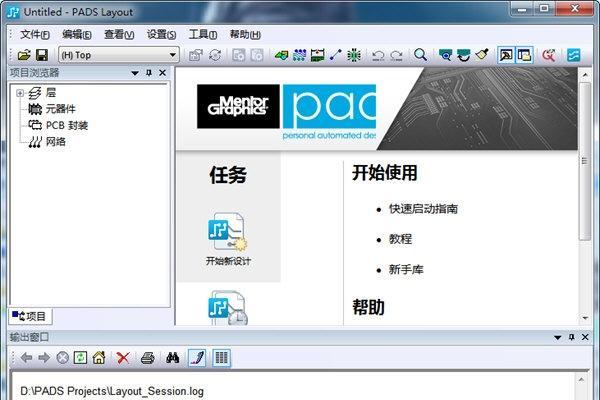Pin the 输出窗口 panel
The width and height of the screenshot is (600, 400).
pos(572,337)
